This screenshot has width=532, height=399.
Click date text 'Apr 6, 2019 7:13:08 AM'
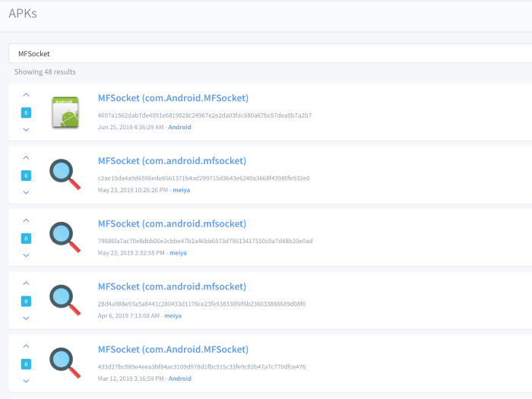coord(128,315)
